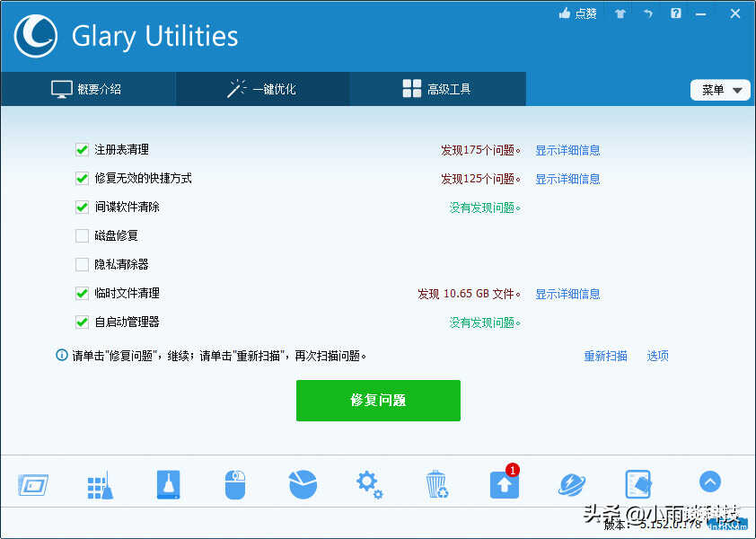756x539 pixels.
Task: Open the planet browser assistant icon
Action: point(572,484)
